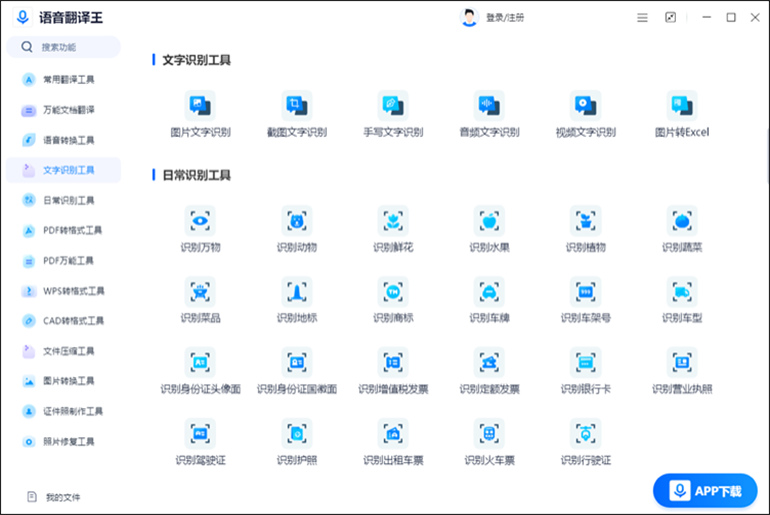The height and width of the screenshot is (515, 770).
Task: Select the 识别车架号 tool
Action: (x=585, y=300)
